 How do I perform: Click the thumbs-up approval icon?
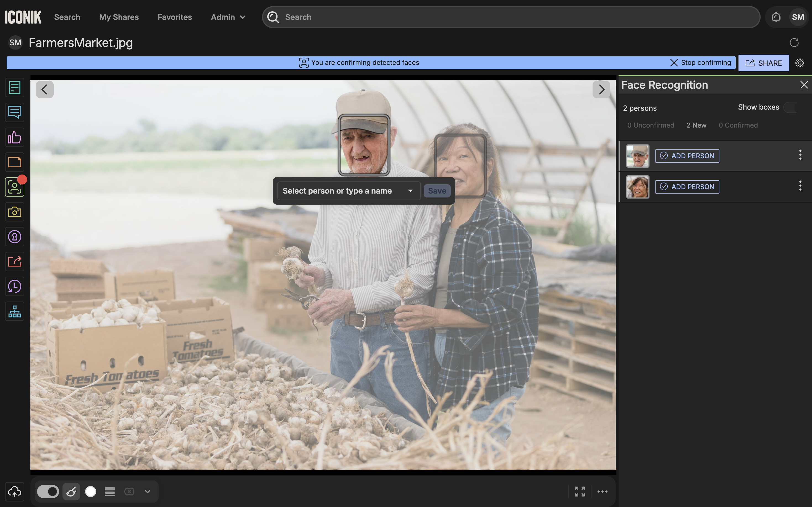coord(14,138)
